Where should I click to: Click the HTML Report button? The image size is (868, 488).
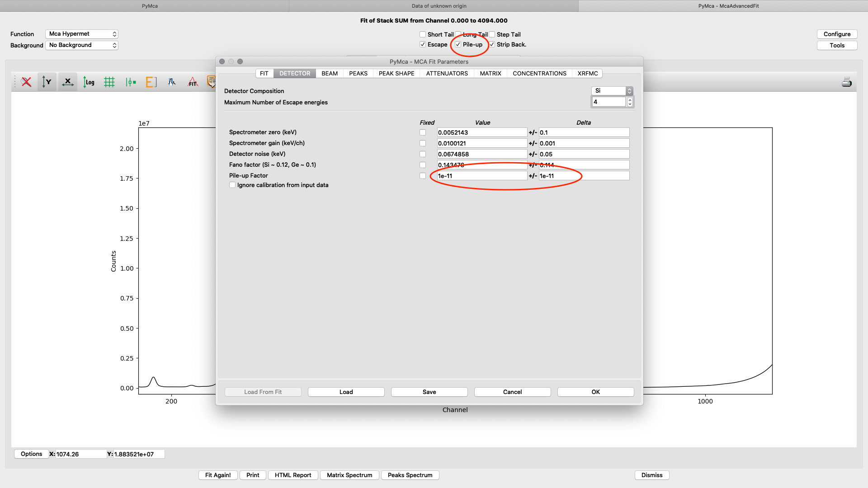point(293,475)
